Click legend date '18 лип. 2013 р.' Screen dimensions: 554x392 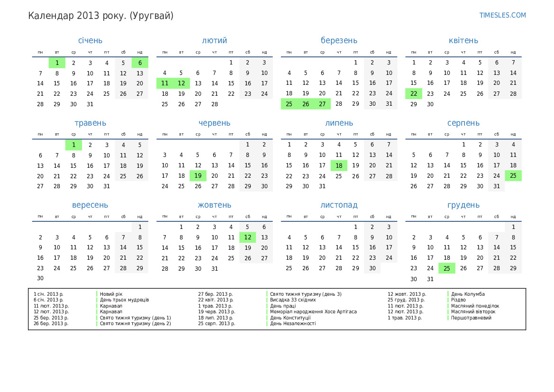coord(215,318)
